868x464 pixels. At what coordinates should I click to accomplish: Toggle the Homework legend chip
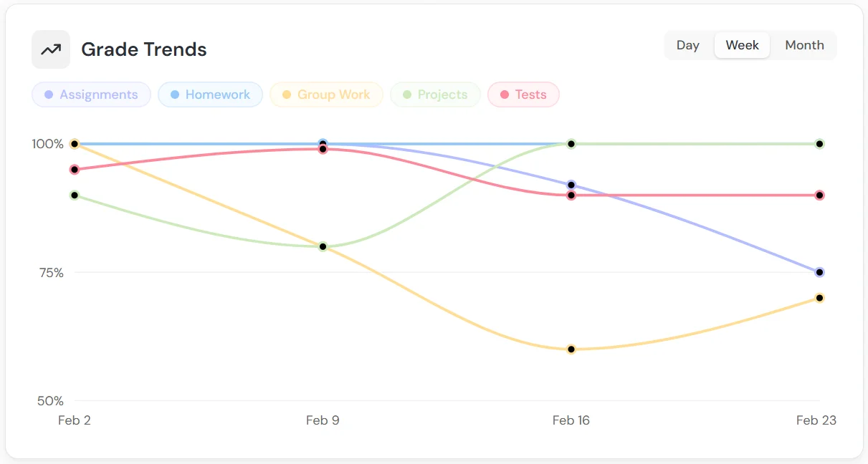(x=210, y=94)
